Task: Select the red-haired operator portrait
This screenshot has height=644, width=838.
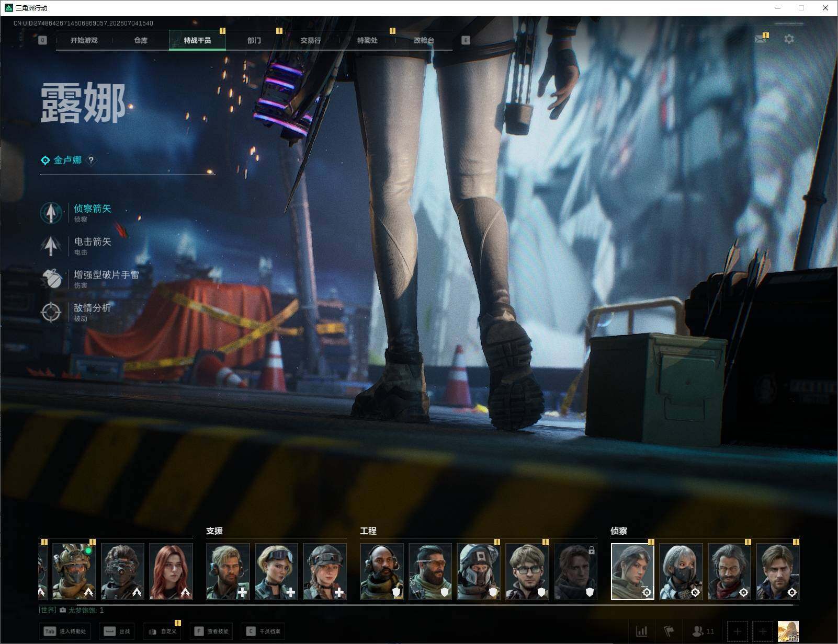Action: [x=171, y=571]
